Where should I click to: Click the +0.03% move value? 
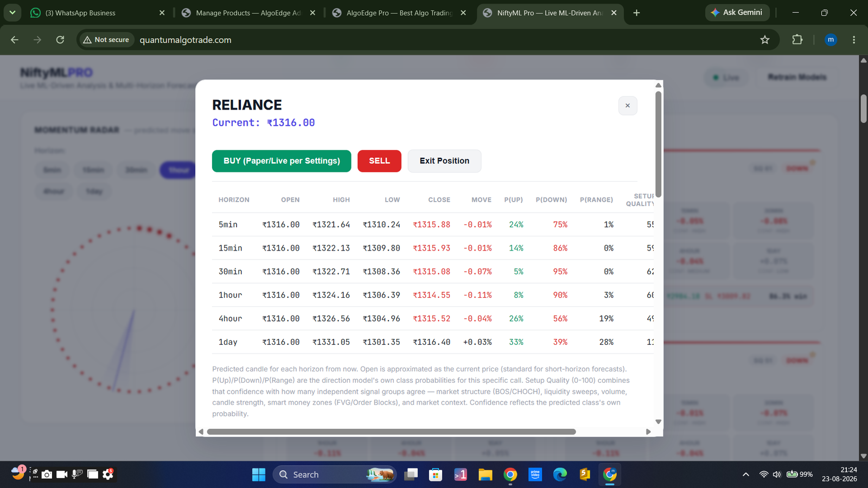coord(477,342)
